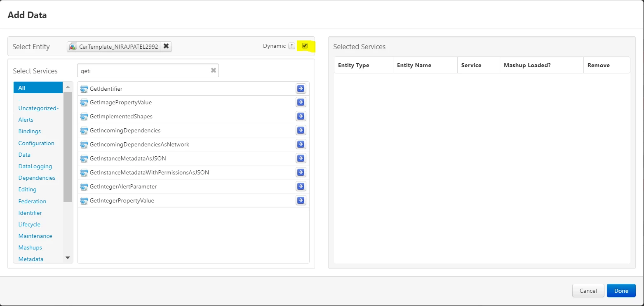Add GetInstanceMetadataAsJSON with its arrow button

(x=301, y=158)
